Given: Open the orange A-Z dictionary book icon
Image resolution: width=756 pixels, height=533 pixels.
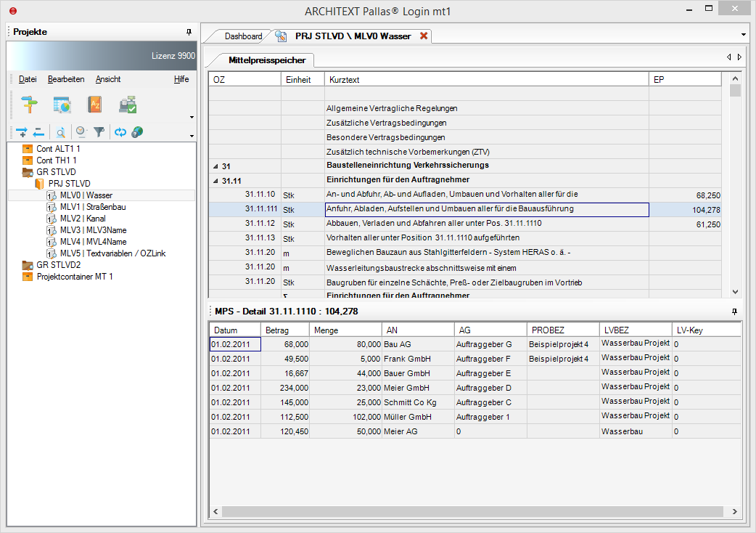Looking at the screenshot, I should pyautogui.click(x=94, y=104).
